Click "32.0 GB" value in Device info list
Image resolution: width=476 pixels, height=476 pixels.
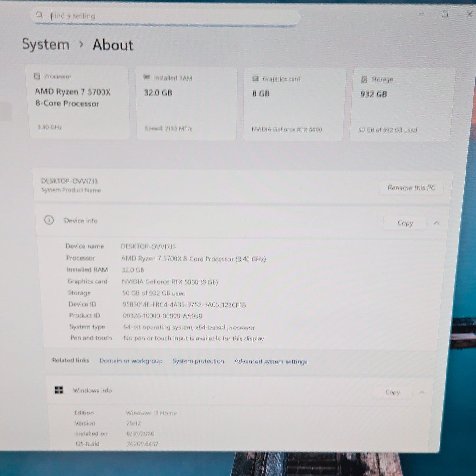click(x=133, y=270)
